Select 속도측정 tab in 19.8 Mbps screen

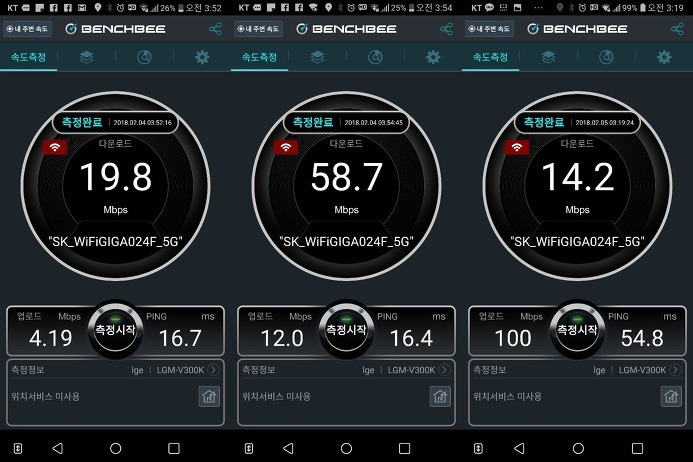tap(29, 57)
